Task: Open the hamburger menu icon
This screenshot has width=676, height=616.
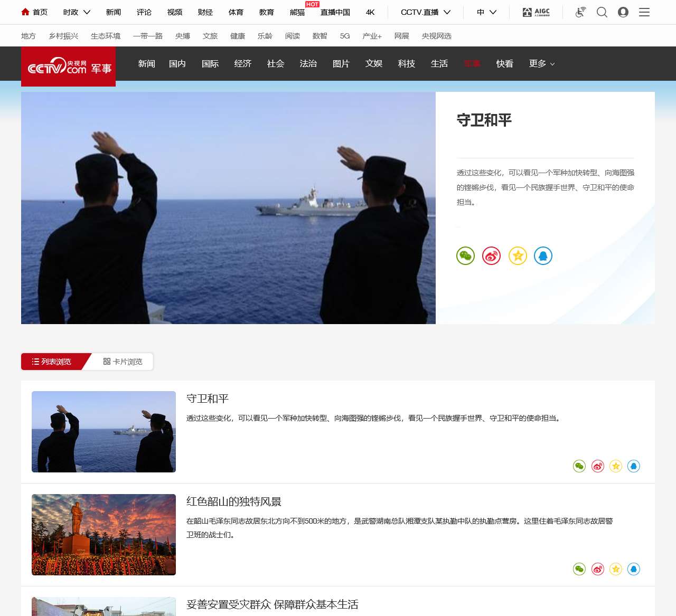Action: 644,12
